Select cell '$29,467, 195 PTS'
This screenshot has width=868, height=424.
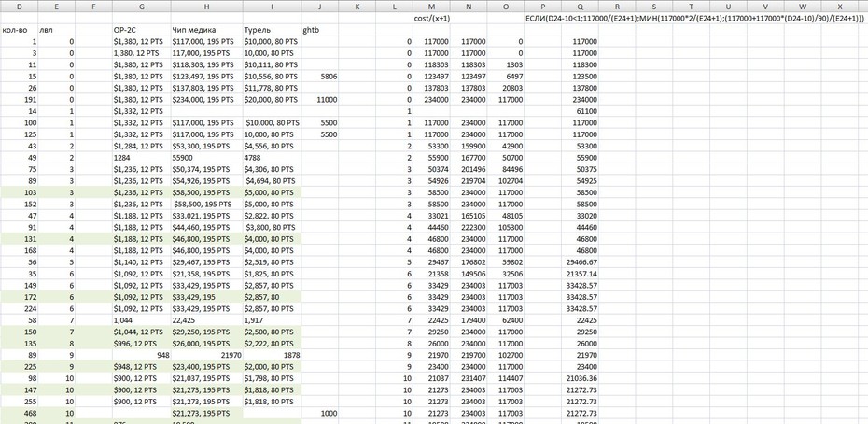click(x=206, y=262)
